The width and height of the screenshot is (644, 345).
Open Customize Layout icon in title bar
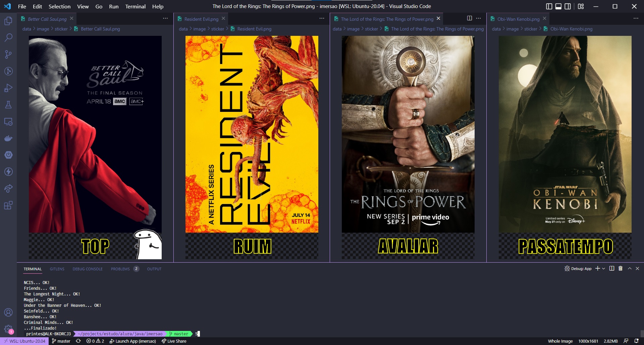[581, 6]
